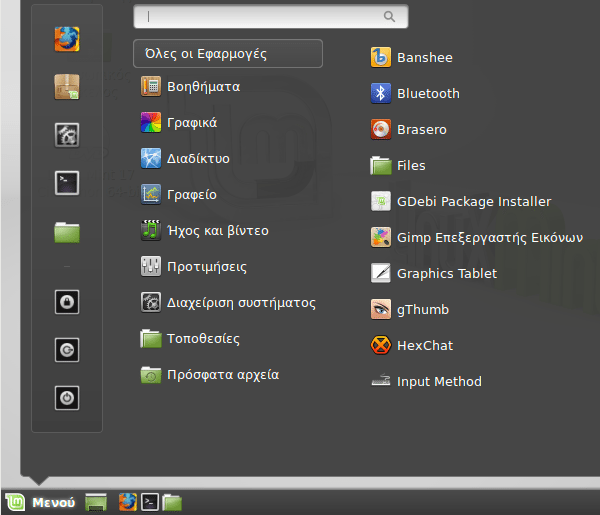Click the Terminal launcher on the panel

click(x=150, y=502)
